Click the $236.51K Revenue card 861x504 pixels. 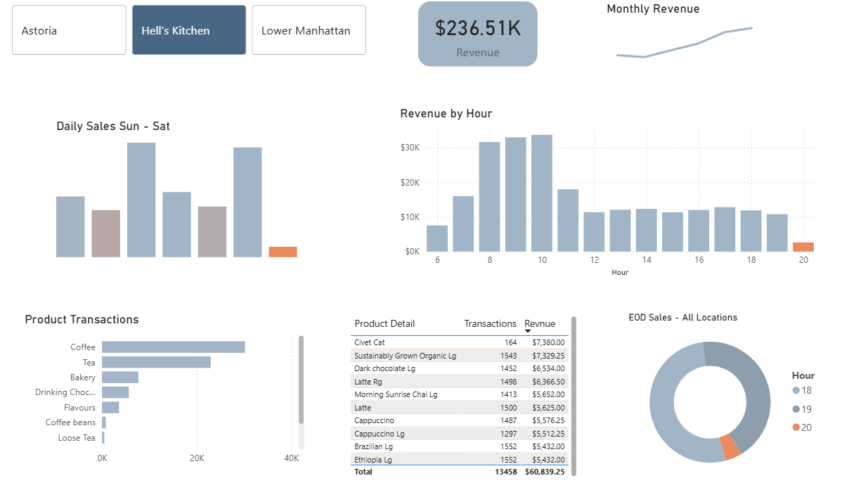coord(477,34)
